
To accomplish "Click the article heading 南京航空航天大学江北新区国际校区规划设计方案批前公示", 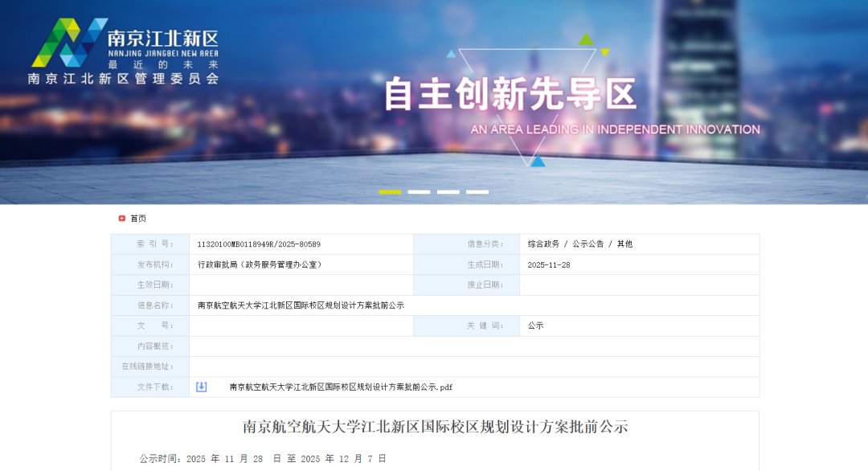I will [435, 427].
